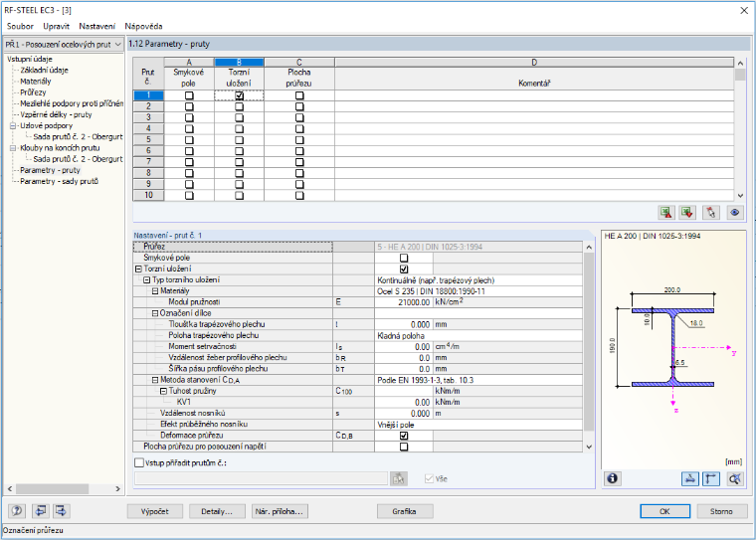Open the PŘ1 case dropdown
Screen dimensions: 756x540
[x=64, y=45]
